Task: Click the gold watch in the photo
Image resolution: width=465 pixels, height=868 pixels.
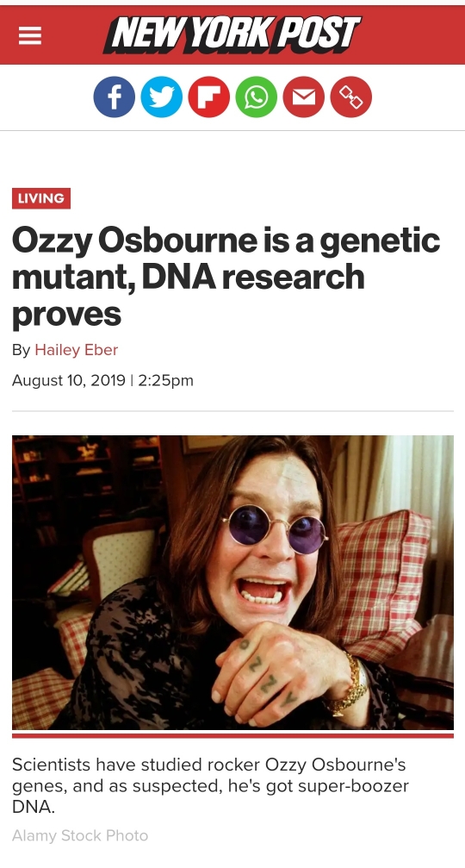Action: coord(350,684)
